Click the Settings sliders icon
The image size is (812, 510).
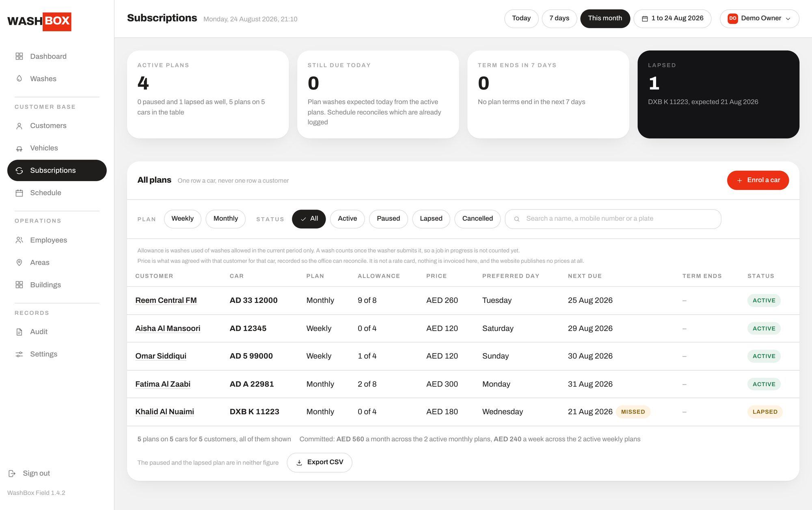click(19, 354)
